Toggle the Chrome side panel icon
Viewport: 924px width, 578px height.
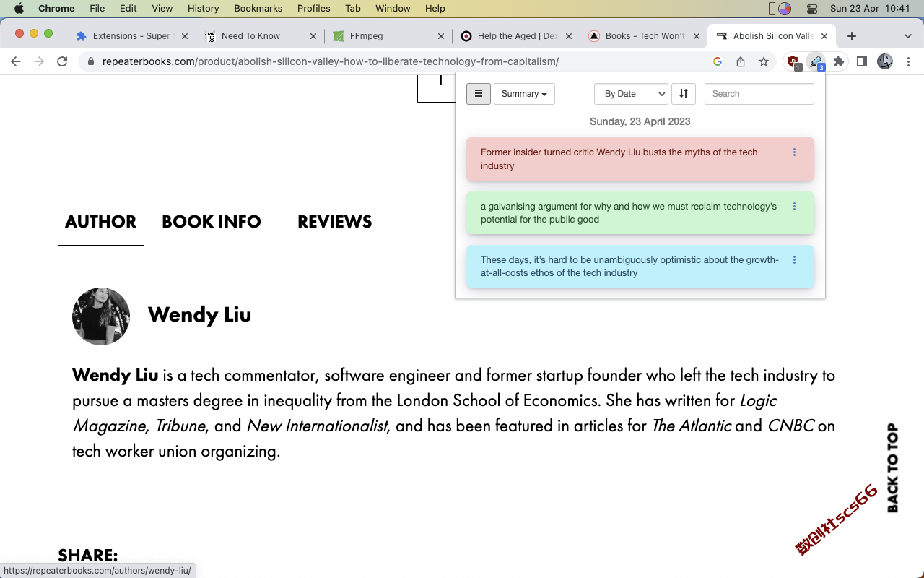pyautogui.click(x=862, y=62)
